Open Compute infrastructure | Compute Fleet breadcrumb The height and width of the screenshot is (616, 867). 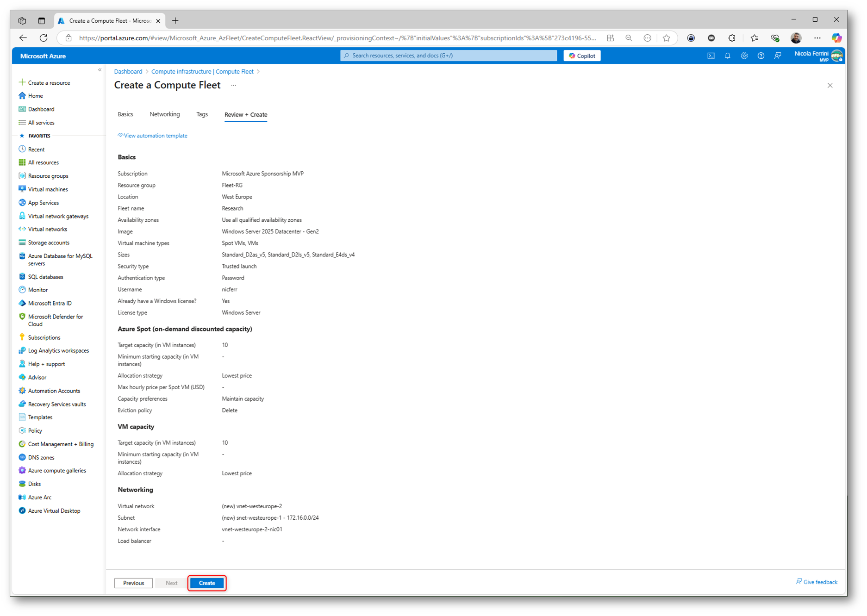click(202, 72)
